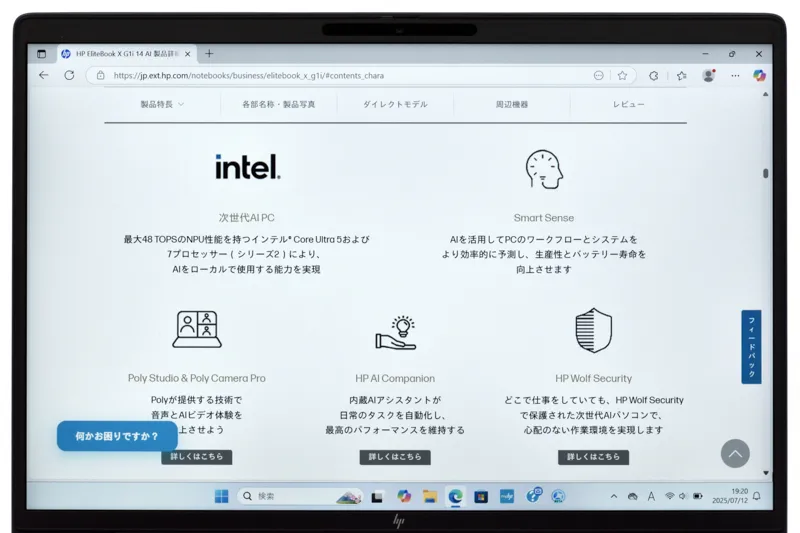The height and width of the screenshot is (533, 800).
Task: Go back to the previous page
Action: click(x=44, y=75)
